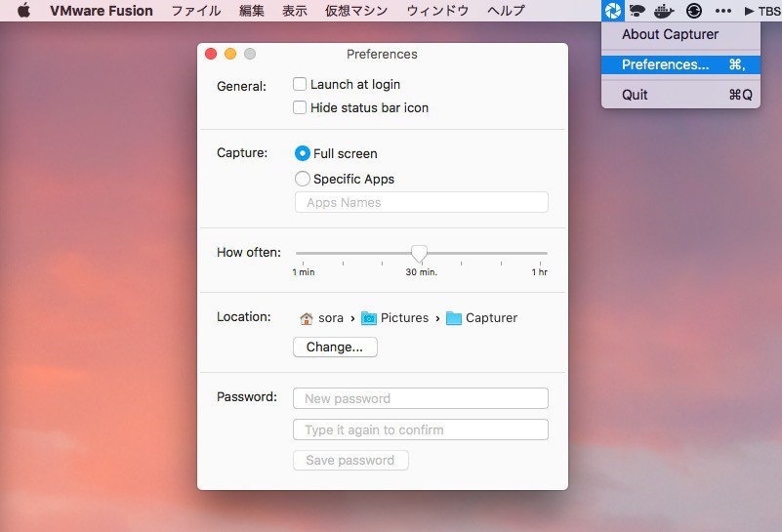Open the VMware Fusion menu

point(102,11)
